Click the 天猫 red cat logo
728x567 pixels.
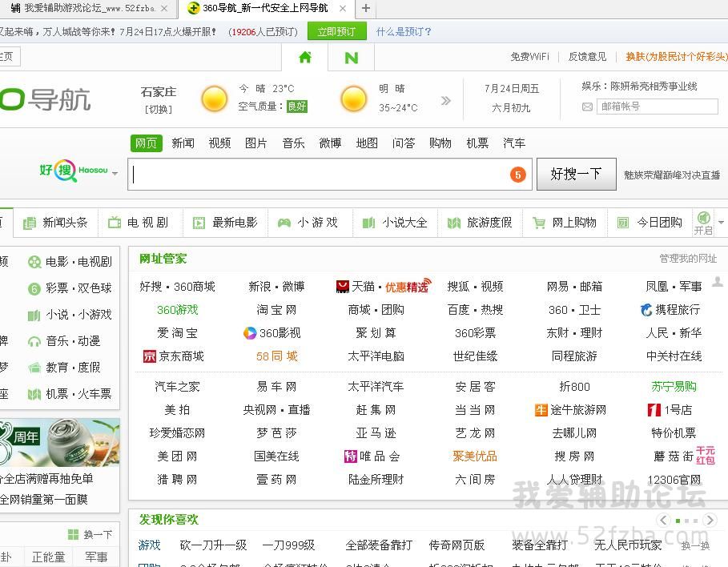point(343,287)
